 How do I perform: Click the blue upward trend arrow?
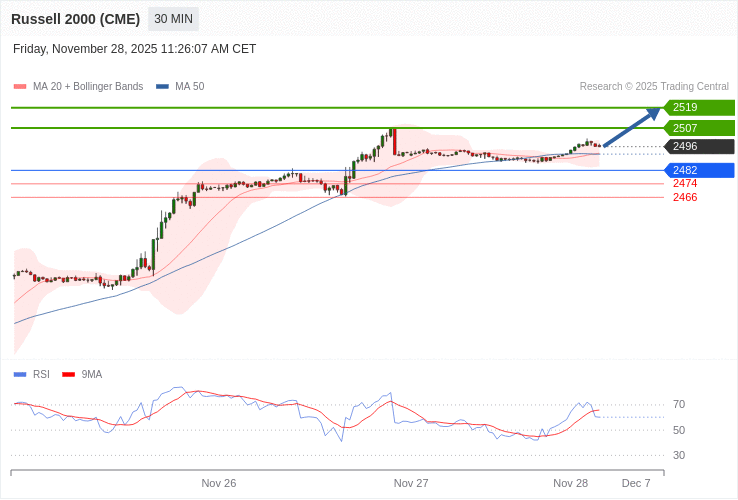[x=632, y=127]
